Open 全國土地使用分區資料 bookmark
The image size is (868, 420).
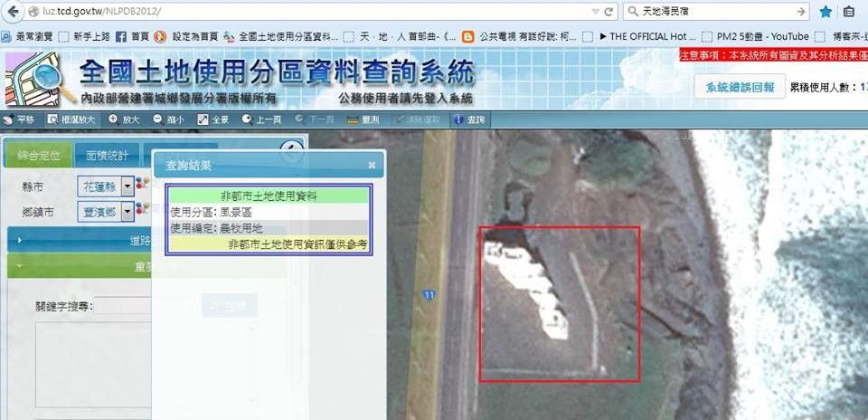pyautogui.click(x=280, y=36)
